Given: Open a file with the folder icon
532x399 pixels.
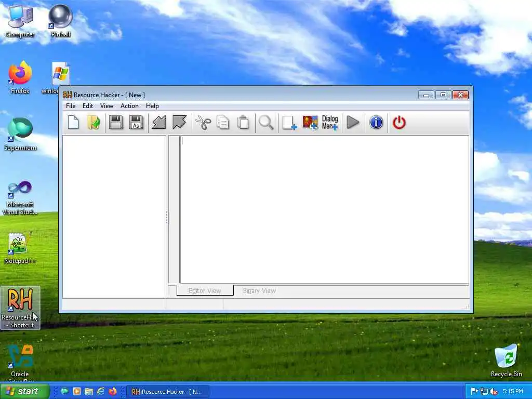Looking at the screenshot, I should pyautogui.click(x=94, y=123).
